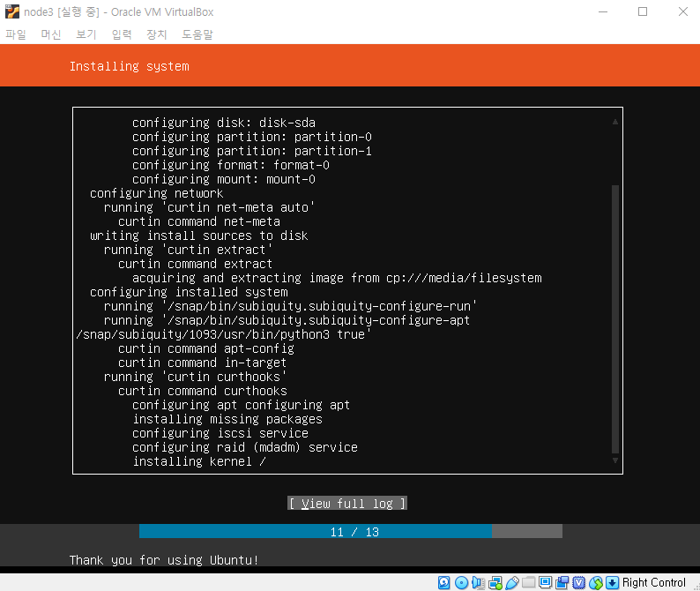
Task: Open the 보기 menu
Action: point(86,34)
